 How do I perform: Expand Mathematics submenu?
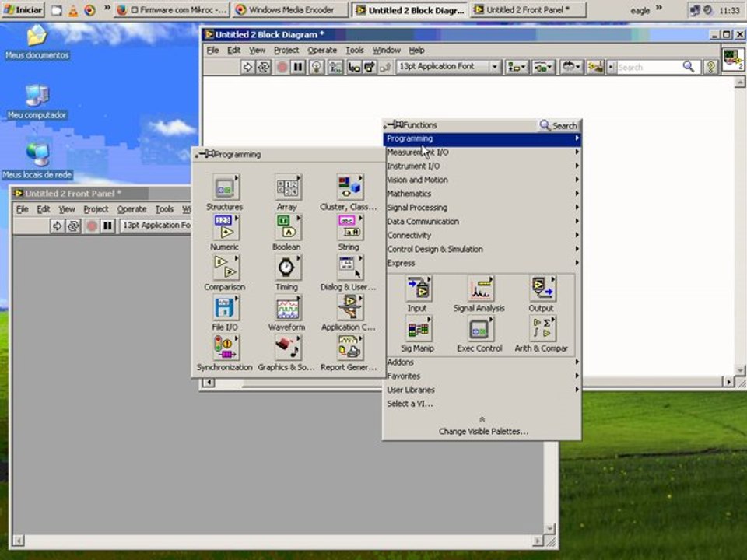[x=482, y=194]
